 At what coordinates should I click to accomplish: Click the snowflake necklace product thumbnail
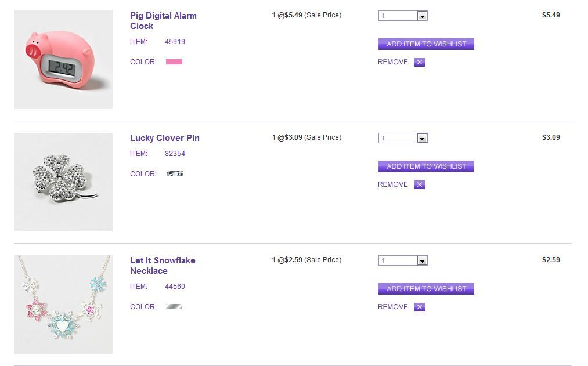coord(63,305)
